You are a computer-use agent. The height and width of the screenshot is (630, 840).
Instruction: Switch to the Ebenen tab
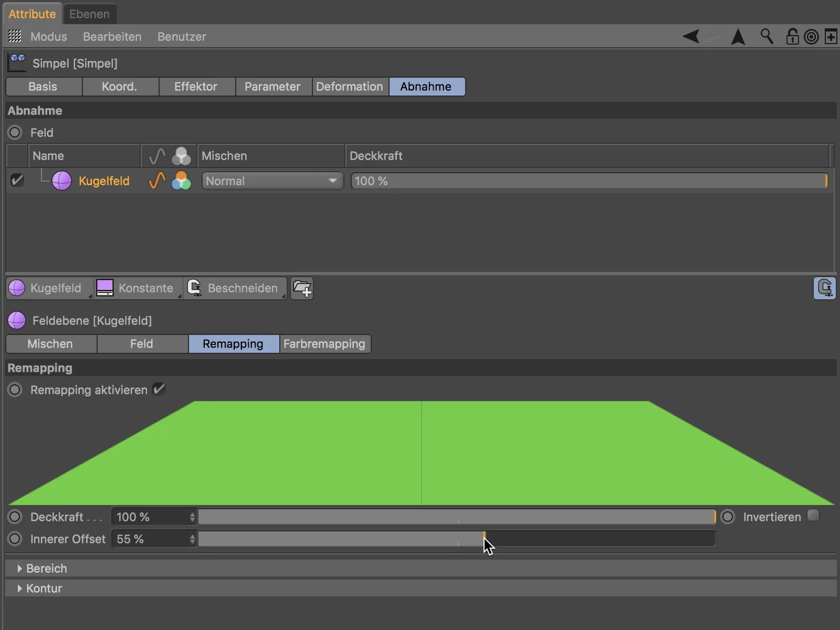(89, 14)
